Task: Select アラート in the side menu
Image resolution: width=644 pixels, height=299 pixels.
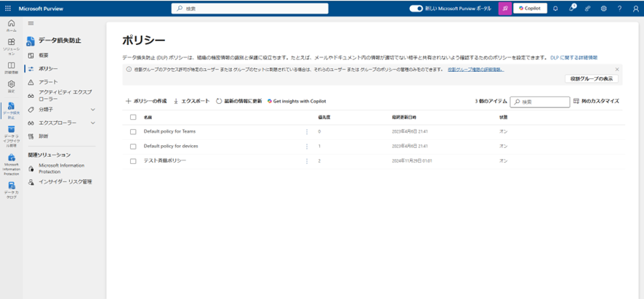Action: [48, 82]
